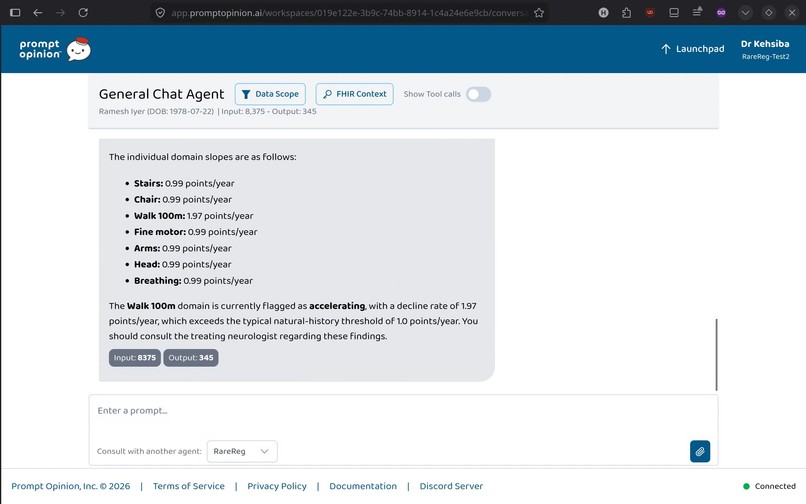The width and height of the screenshot is (806, 504).
Task: Click the Breathing: 0.99 points/year line
Action: pos(193,281)
